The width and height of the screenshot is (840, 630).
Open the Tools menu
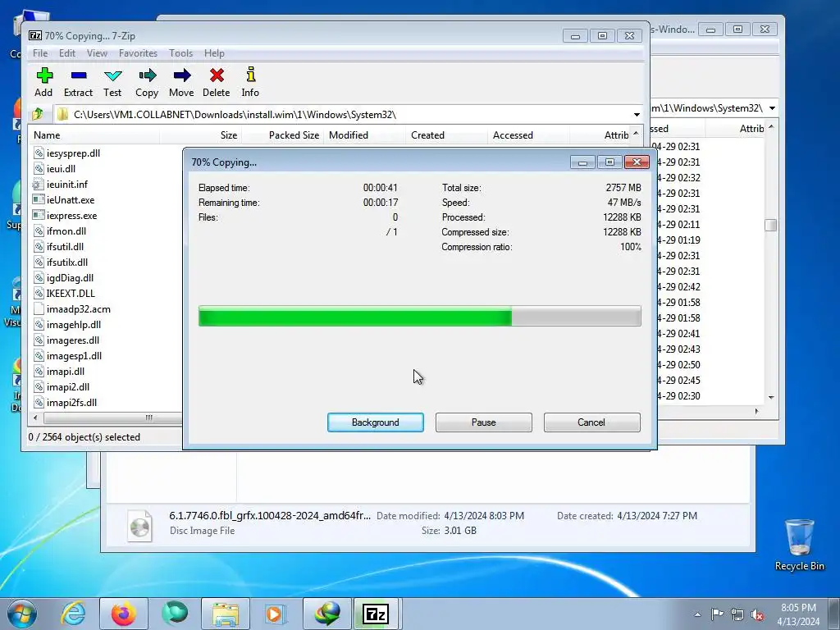181,53
